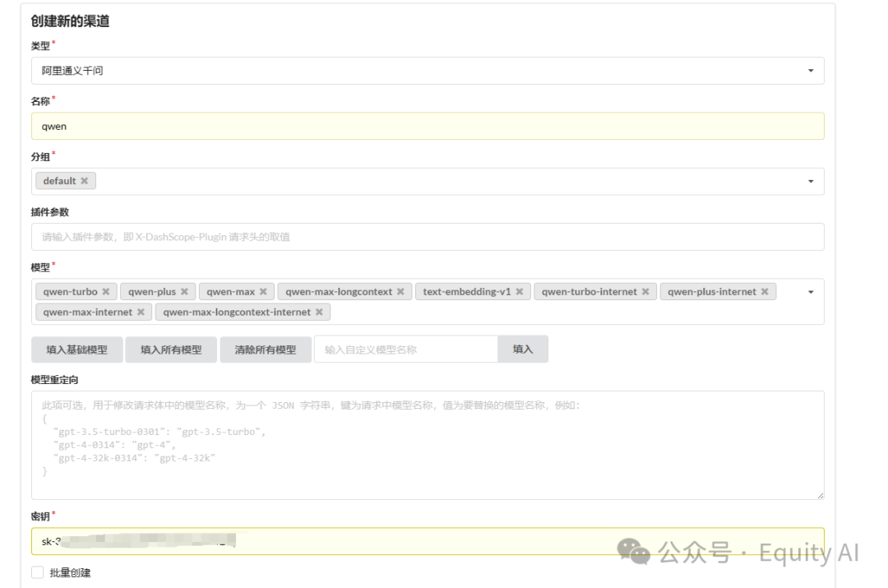Screen dimensions: 888x588
Task: Click the 批量创建 label text
Action: pos(70,572)
